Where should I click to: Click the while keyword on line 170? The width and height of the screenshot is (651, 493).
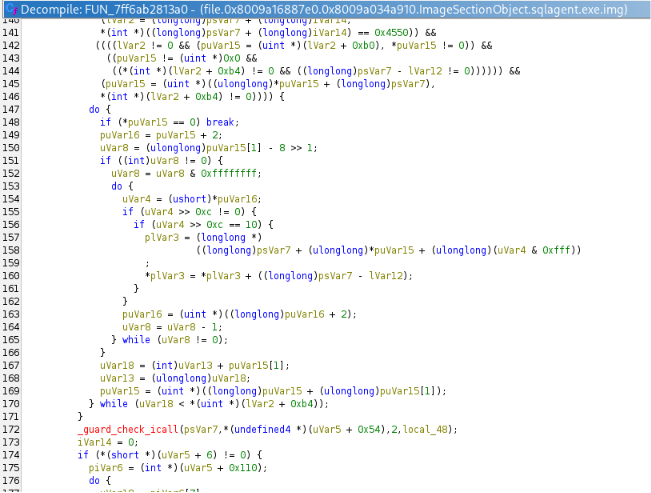(x=114, y=404)
